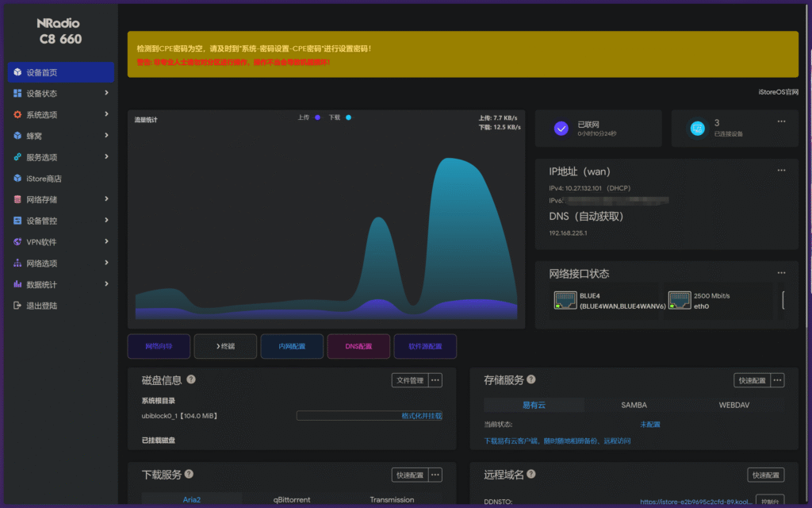Screen dimensions: 812x508
Task: Click the 已联网 checkmark status icon
Action: point(561,128)
